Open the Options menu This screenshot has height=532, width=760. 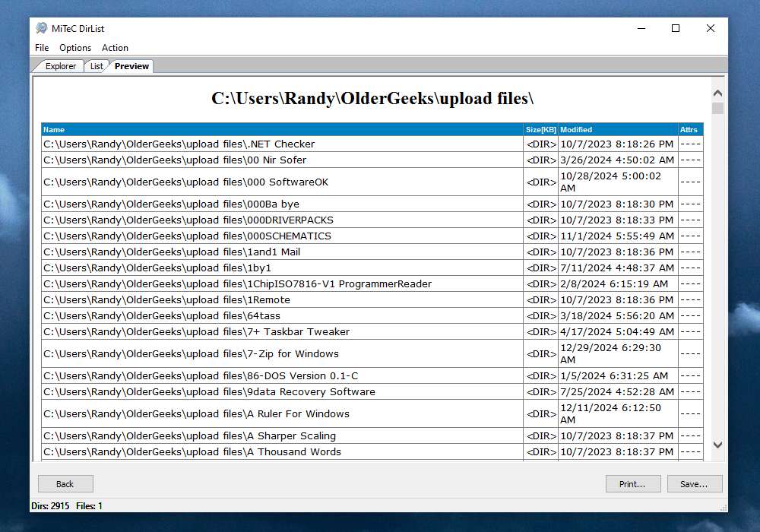(75, 47)
